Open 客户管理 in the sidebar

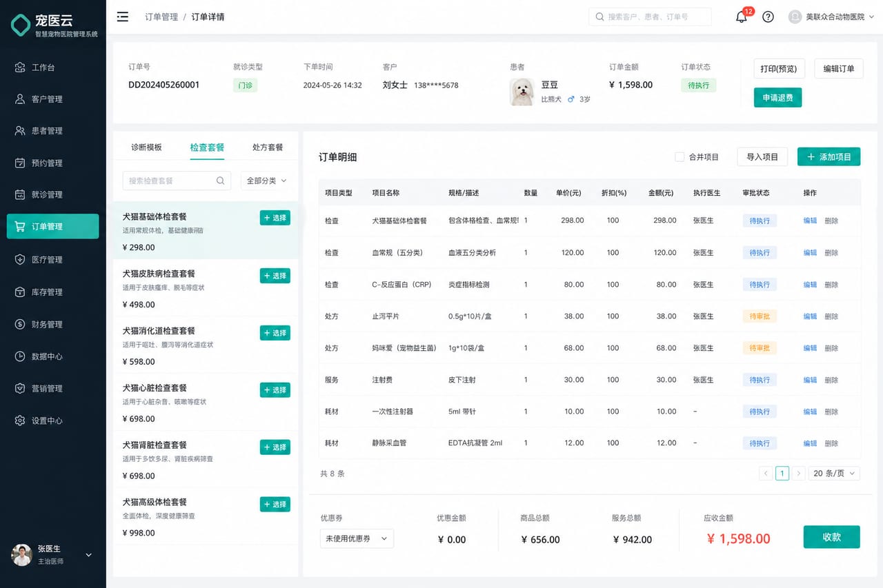coord(52,99)
